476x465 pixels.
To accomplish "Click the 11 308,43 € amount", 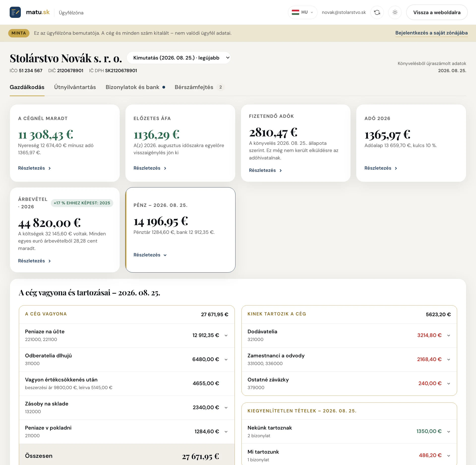I will point(46,135).
